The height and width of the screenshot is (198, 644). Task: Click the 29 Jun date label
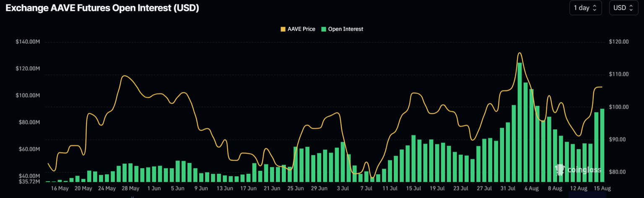[319, 189]
